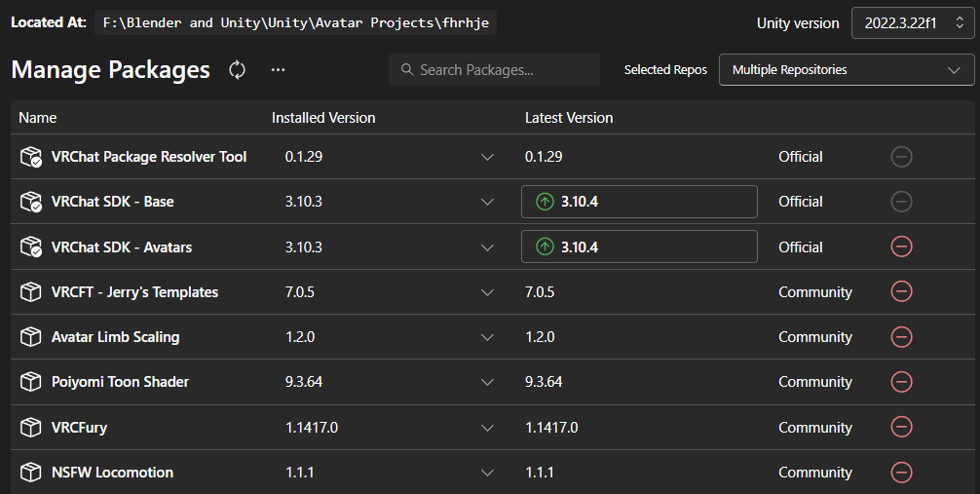
Task: Open version dropdown for VRChat SDK - Avatars
Action: (x=487, y=247)
